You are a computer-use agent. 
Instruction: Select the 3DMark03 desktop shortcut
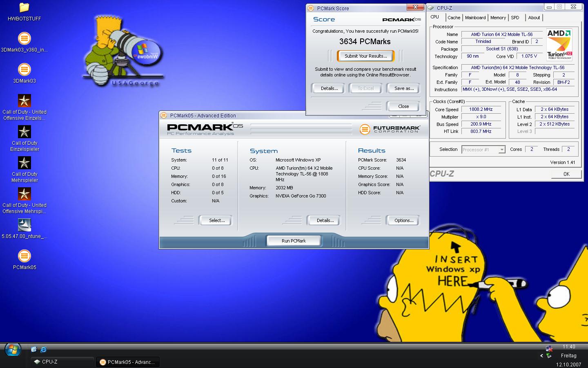24,70
